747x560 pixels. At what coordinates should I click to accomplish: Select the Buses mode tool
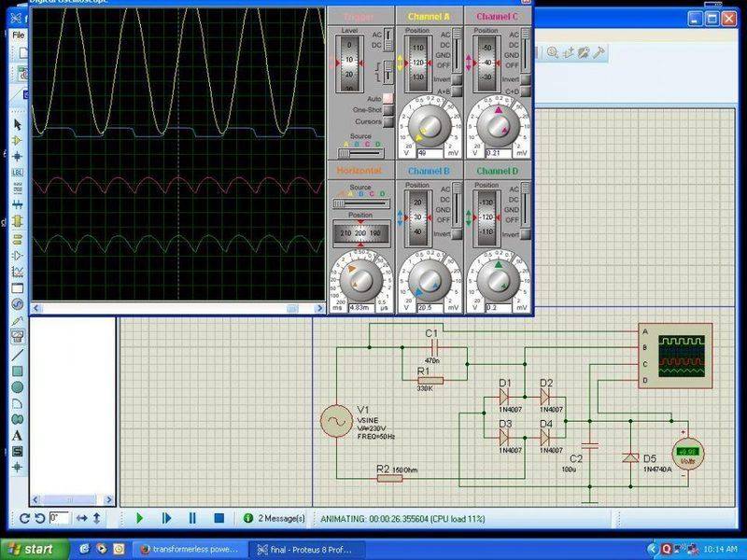pos(18,204)
